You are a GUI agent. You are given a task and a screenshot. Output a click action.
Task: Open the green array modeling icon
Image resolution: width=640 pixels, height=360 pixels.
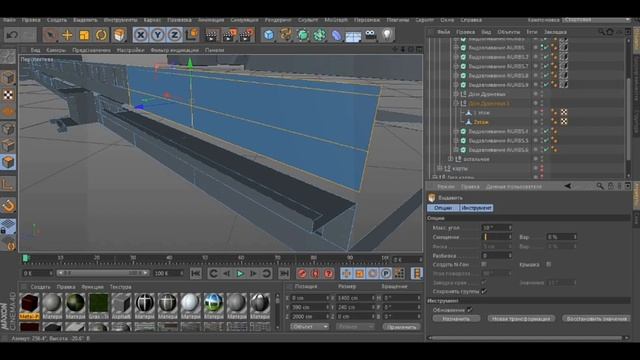pyautogui.click(x=320, y=35)
